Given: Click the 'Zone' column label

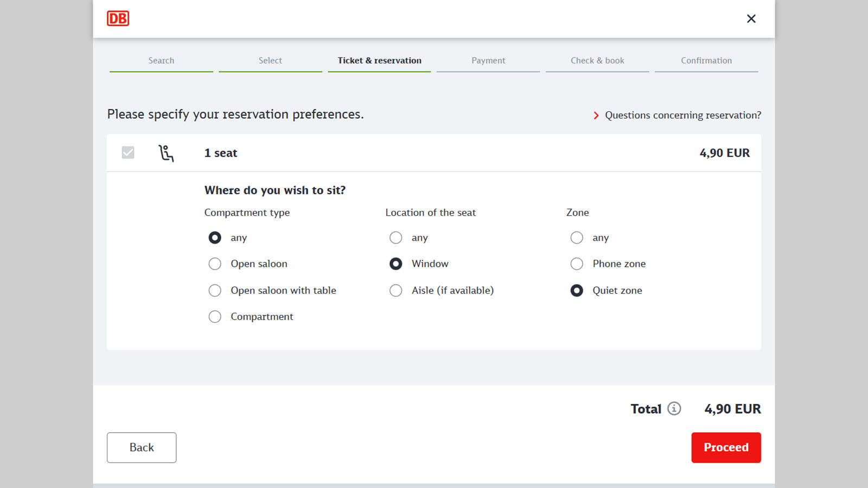Looking at the screenshot, I should pos(577,213).
